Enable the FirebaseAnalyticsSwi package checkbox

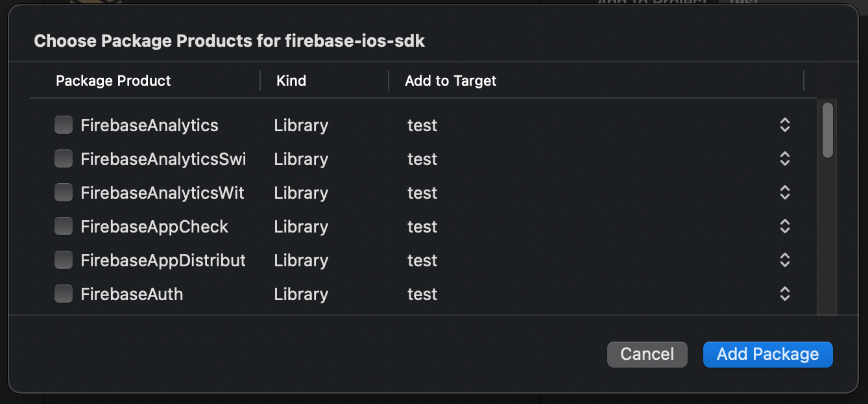pos(63,158)
